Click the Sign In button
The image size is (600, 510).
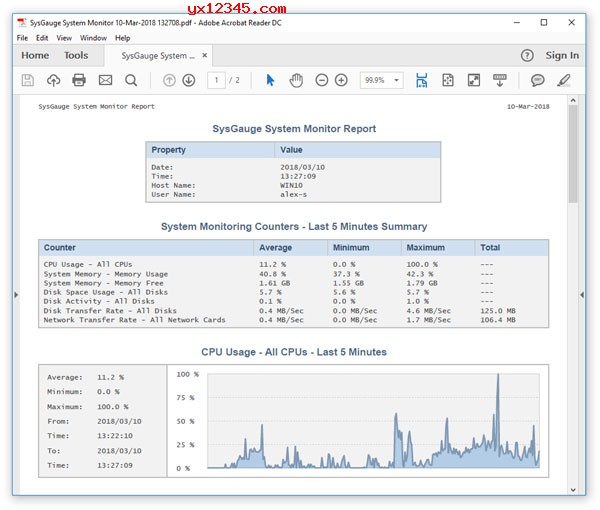(562, 55)
